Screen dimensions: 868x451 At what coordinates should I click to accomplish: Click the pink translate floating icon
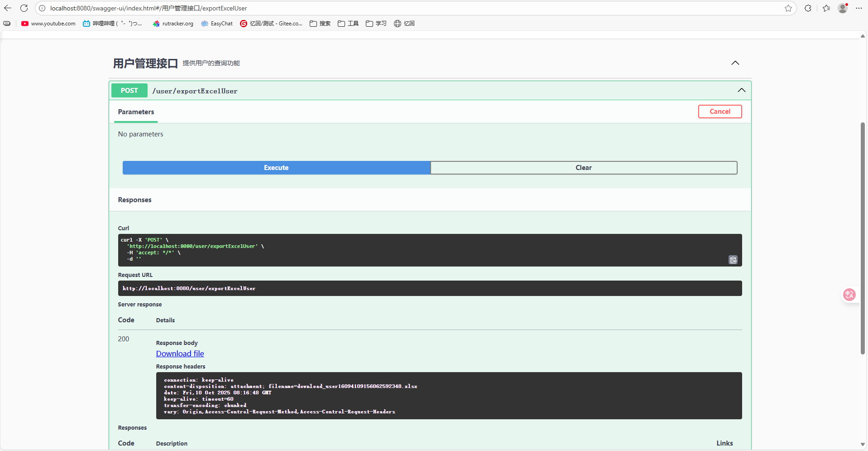849,295
